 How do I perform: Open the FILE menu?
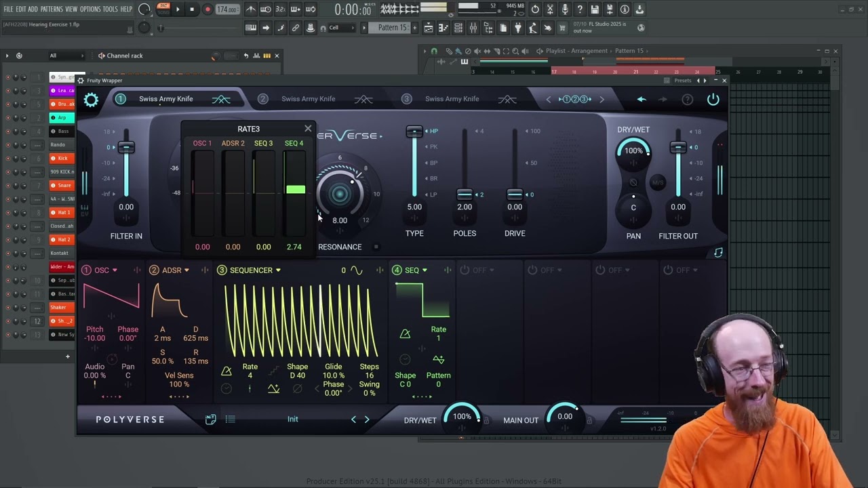tap(8, 9)
